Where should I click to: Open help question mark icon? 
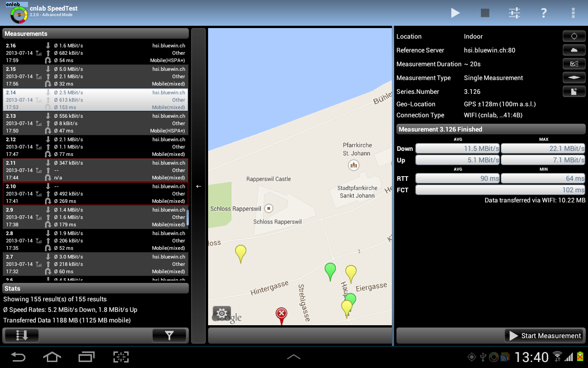click(x=544, y=13)
